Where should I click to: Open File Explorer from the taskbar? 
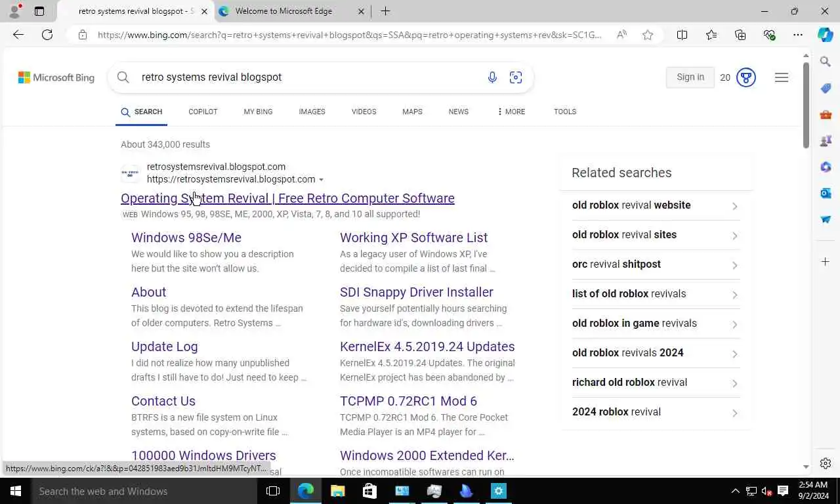(337, 491)
